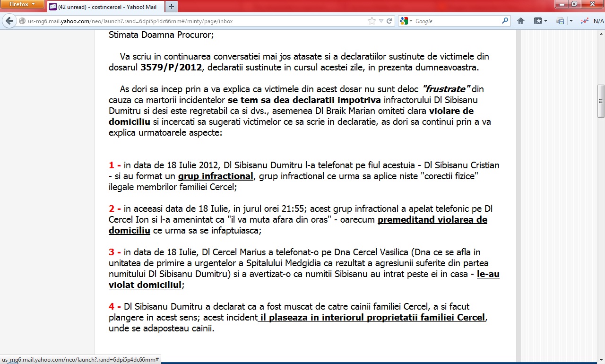The width and height of the screenshot is (605, 364).
Task: Click the N/A page rank indicator
Action: pos(597,21)
